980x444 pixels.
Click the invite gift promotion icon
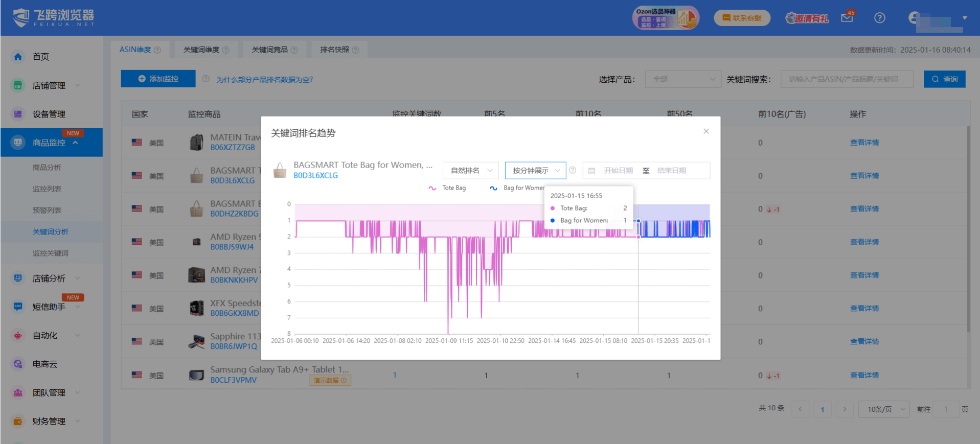point(807,18)
